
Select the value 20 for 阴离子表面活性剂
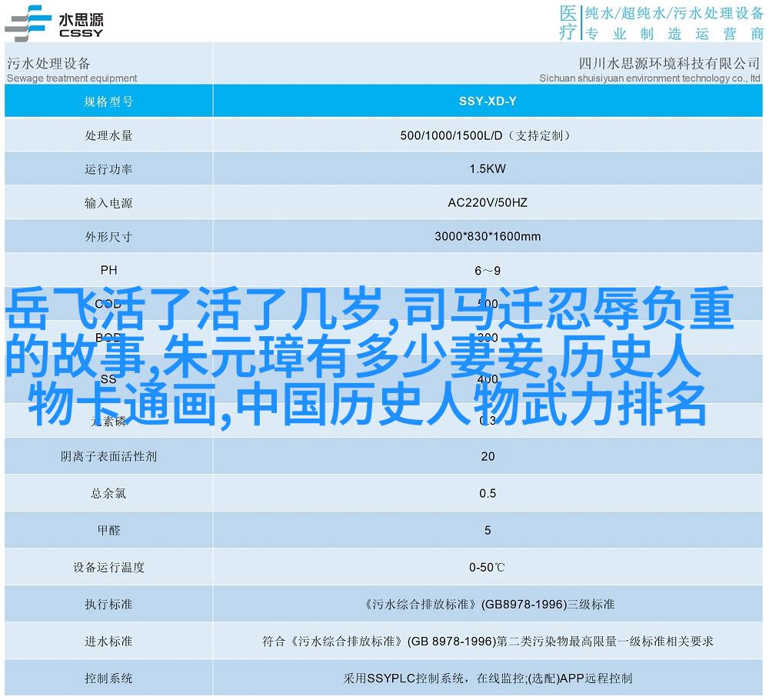(488, 456)
